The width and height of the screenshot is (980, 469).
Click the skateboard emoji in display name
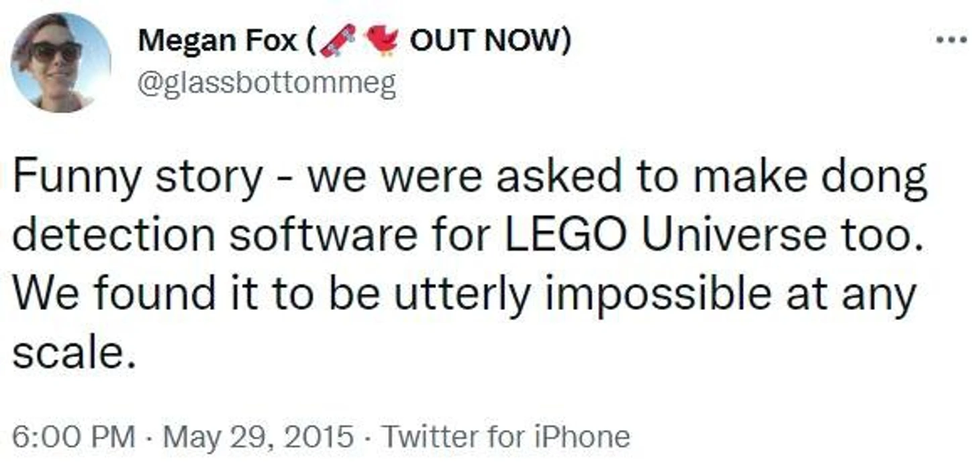click(338, 42)
